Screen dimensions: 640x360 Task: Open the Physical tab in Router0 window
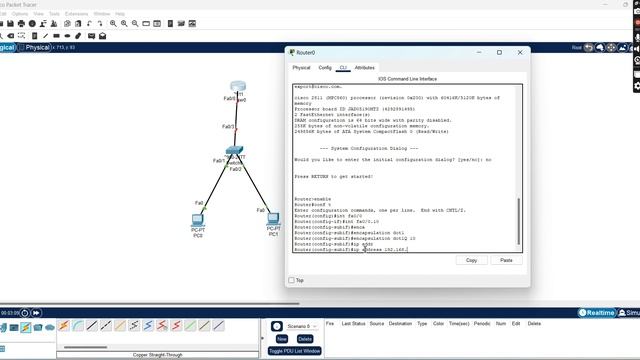click(x=301, y=68)
